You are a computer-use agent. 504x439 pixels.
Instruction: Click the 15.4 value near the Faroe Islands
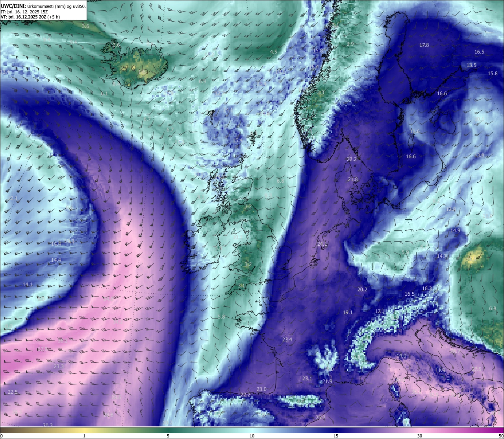[x=237, y=141]
